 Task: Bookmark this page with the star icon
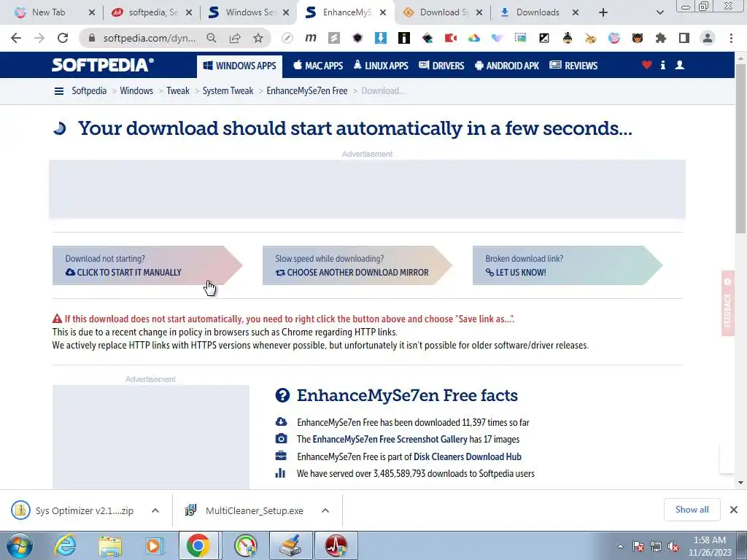pyautogui.click(x=258, y=38)
